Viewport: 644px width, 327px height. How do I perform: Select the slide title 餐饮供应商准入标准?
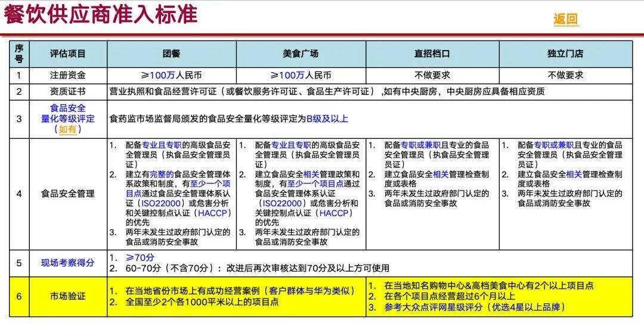pyautogui.click(x=100, y=14)
